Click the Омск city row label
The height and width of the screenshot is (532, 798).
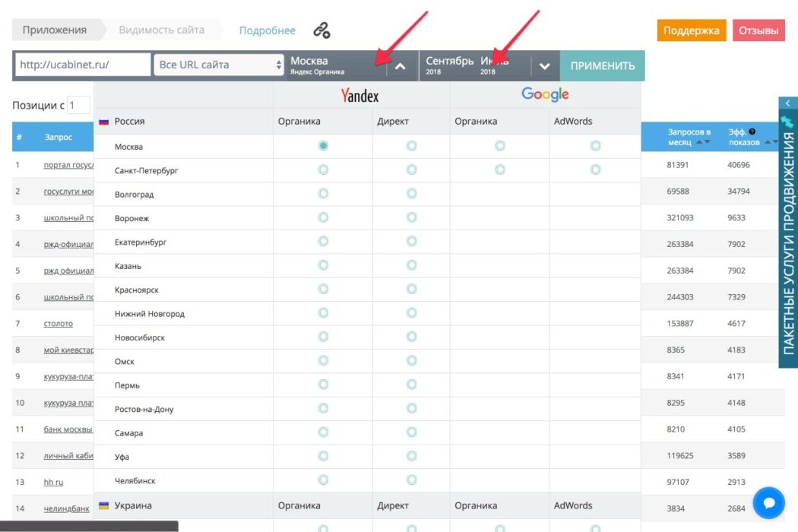point(125,362)
